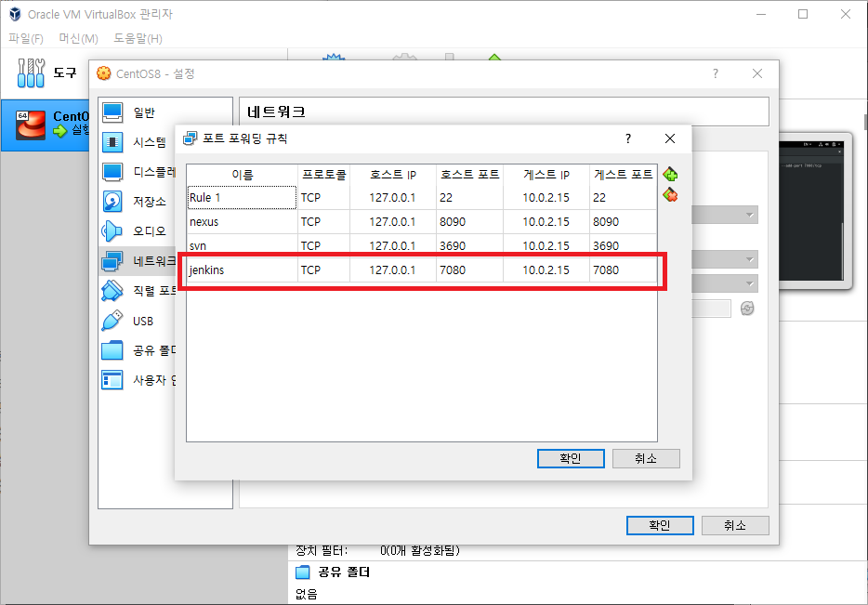
Task: Open the USB settings category icon
Action: click(112, 321)
